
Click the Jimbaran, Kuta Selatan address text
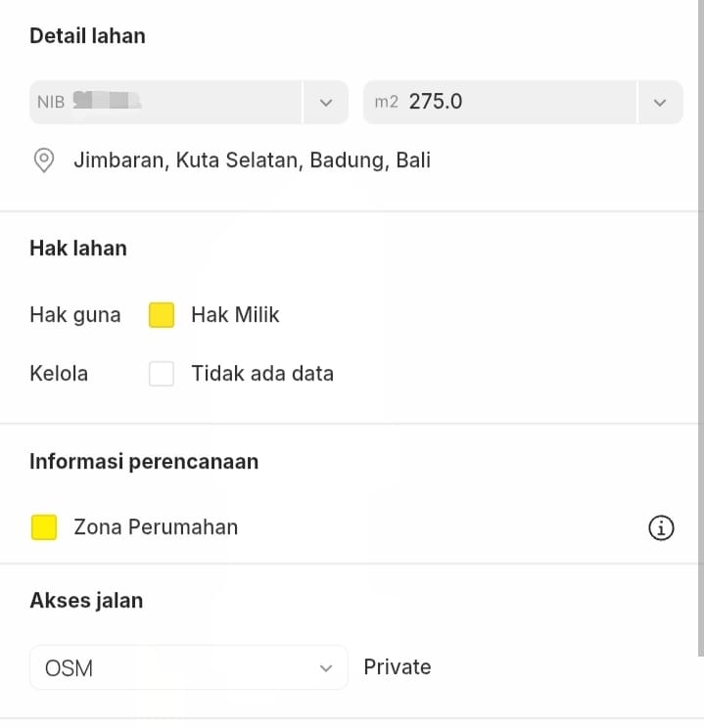252,160
